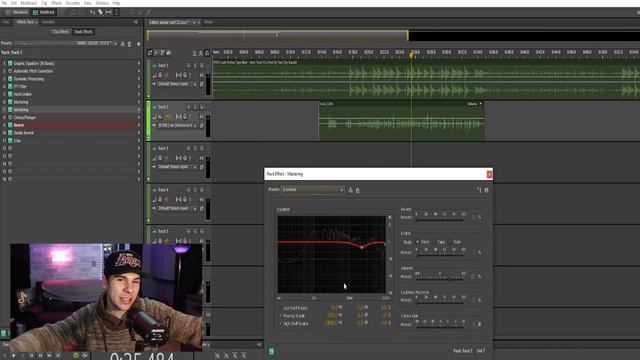Viewport: 640px width, 360px height.
Task: Click Play in transport controls
Action: 13,356
